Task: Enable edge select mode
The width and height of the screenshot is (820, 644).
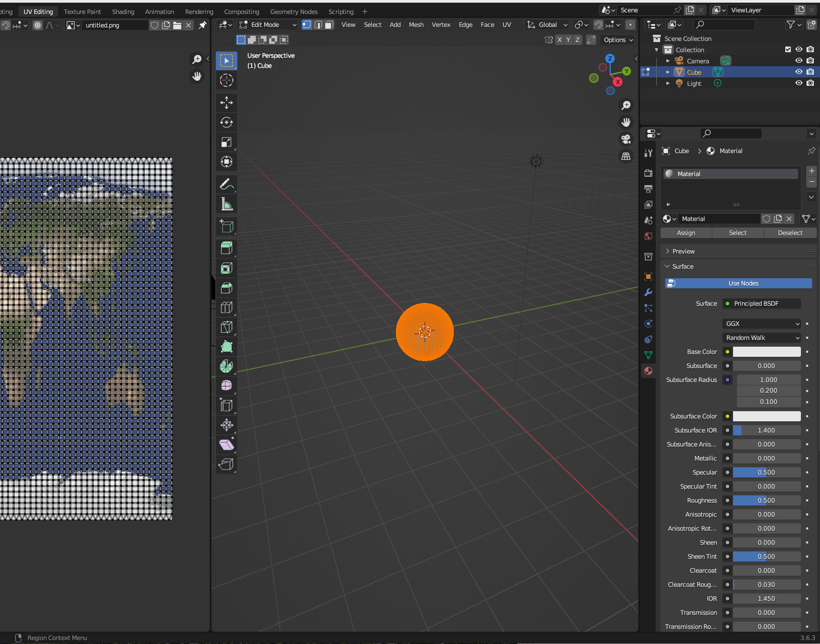Action: [x=318, y=25]
